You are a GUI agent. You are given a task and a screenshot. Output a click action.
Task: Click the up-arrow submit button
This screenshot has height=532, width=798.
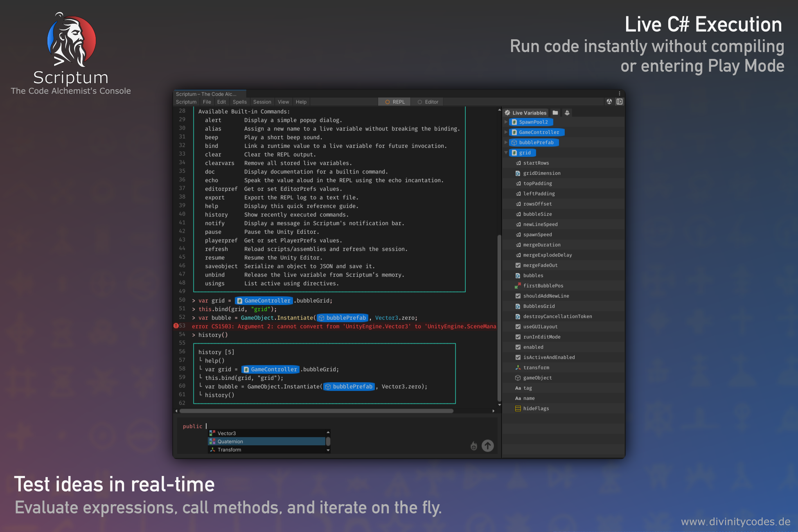[488, 446]
